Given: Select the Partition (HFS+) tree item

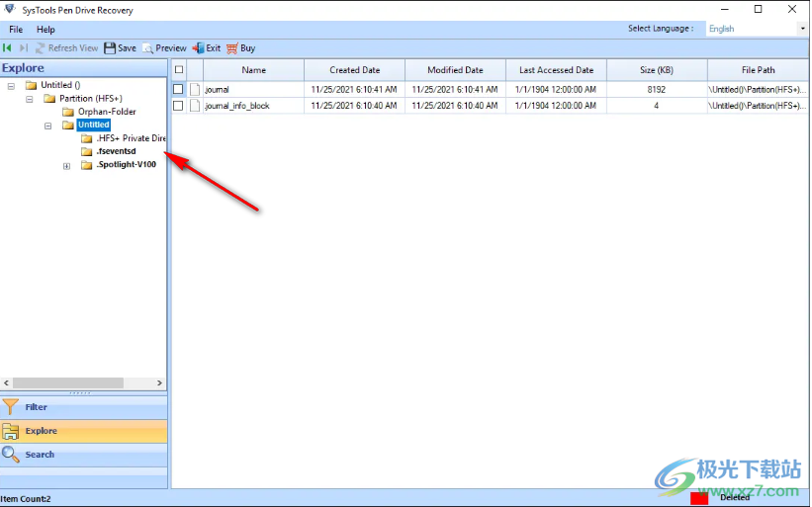Looking at the screenshot, I should point(91,98).
